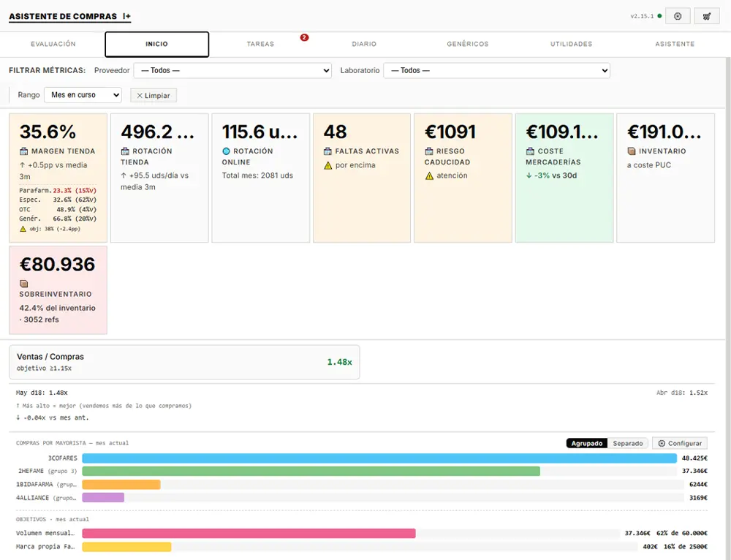Open the shopping cart icon button
This screenshot has height=560, width=731.
pyautogui.click(x=707, y=16)
